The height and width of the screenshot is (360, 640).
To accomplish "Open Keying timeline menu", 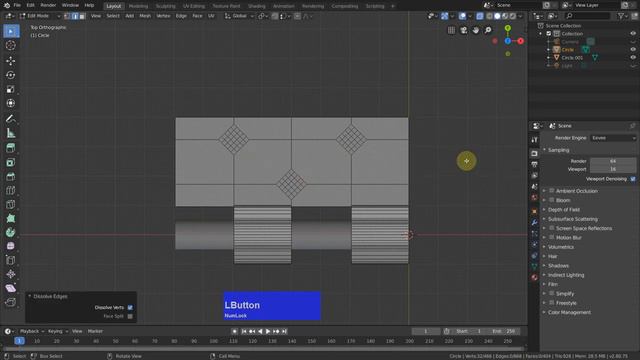I will point(57,331).
